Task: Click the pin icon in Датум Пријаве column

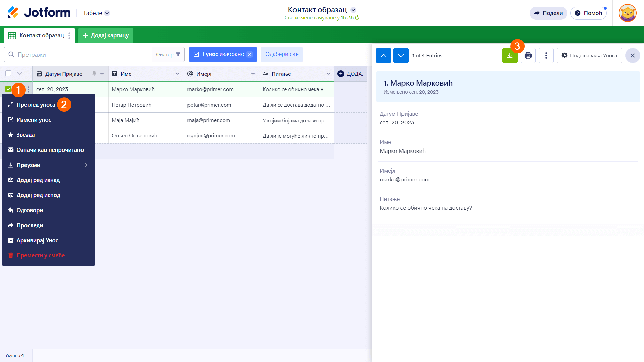Action: [94, 74]
